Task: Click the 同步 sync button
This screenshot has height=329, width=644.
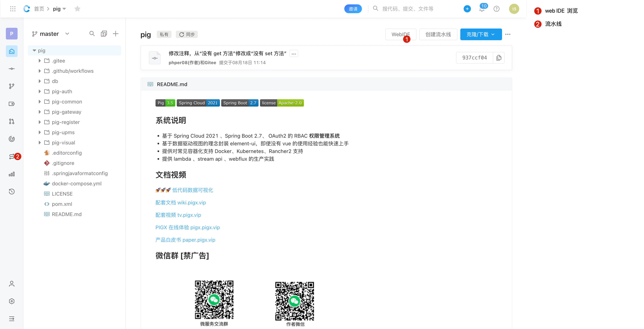Action: [x=187, y=34]
